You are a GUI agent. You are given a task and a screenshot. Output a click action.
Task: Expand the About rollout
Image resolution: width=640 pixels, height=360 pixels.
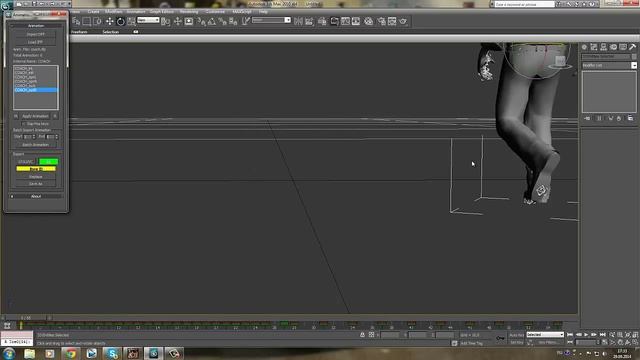(36, 196)
